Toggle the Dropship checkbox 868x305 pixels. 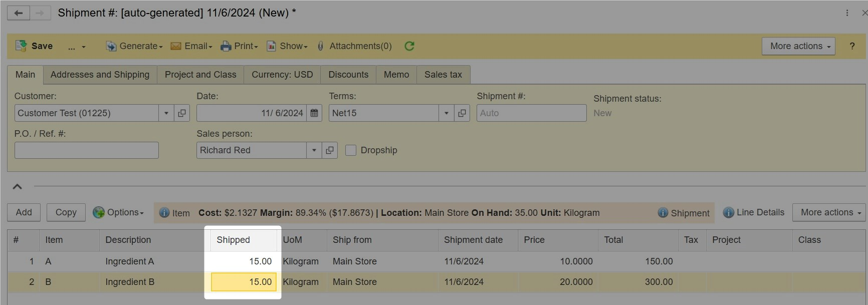pos(351,150)
